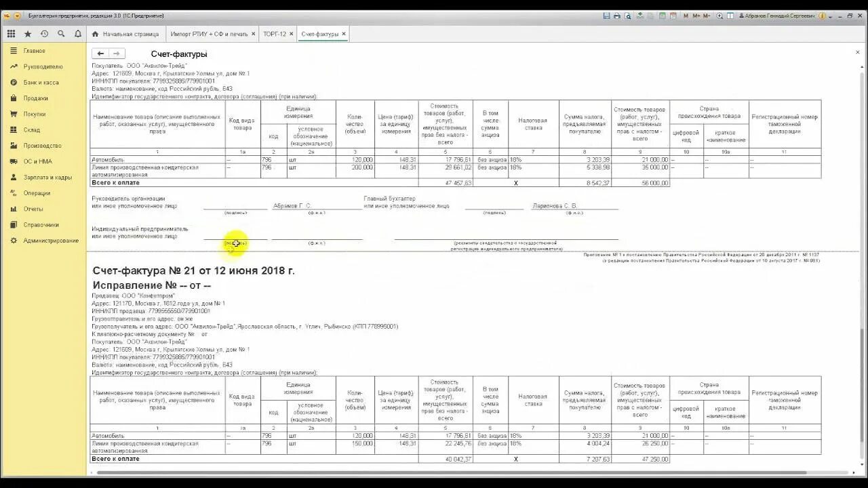This screenshot has height=488, width=868.
Task: Open the info (i) icon
Action: click(823, 16)
